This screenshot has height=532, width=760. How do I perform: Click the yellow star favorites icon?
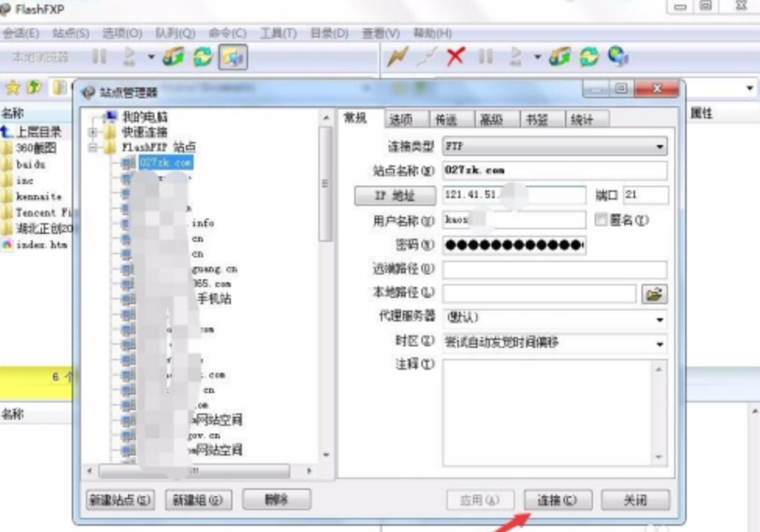tap(12, 87)
